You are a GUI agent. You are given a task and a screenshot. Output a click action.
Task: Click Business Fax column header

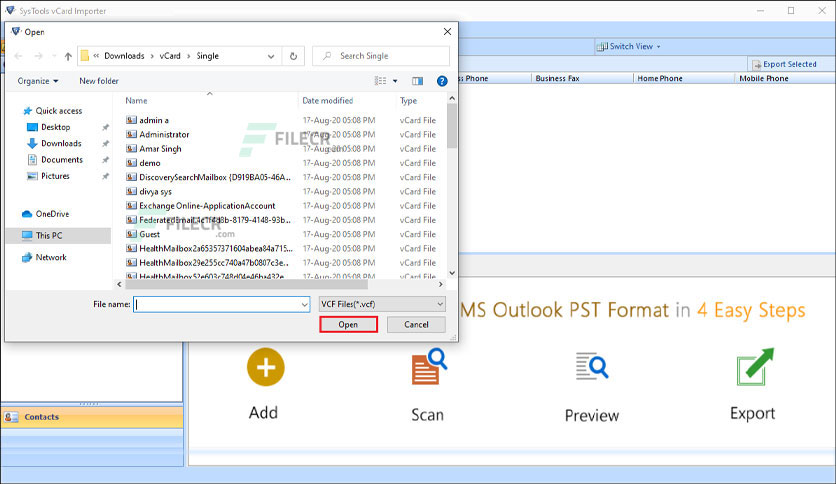click(x=557, y=78)
